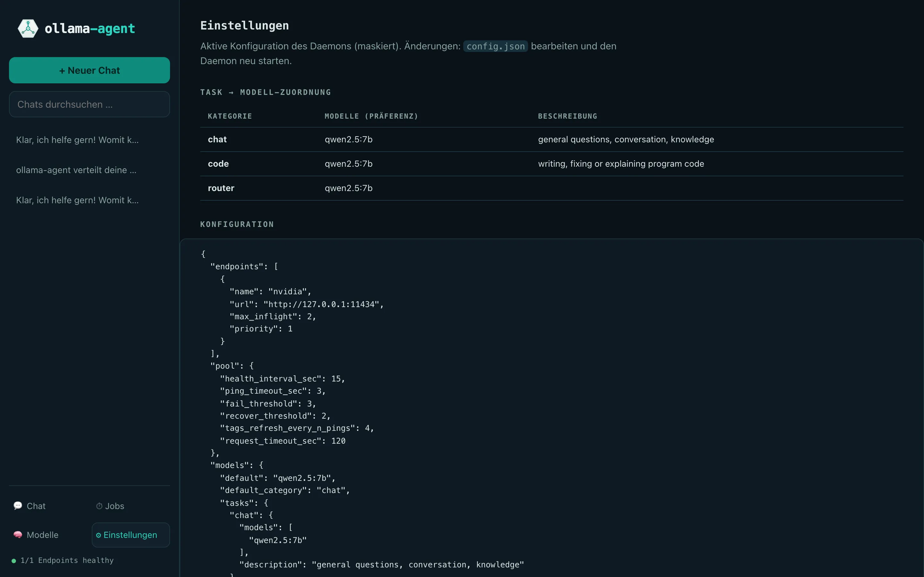Select the chat category table row
The width and height of the screenshot is (924, 577).
coord(551,139)
